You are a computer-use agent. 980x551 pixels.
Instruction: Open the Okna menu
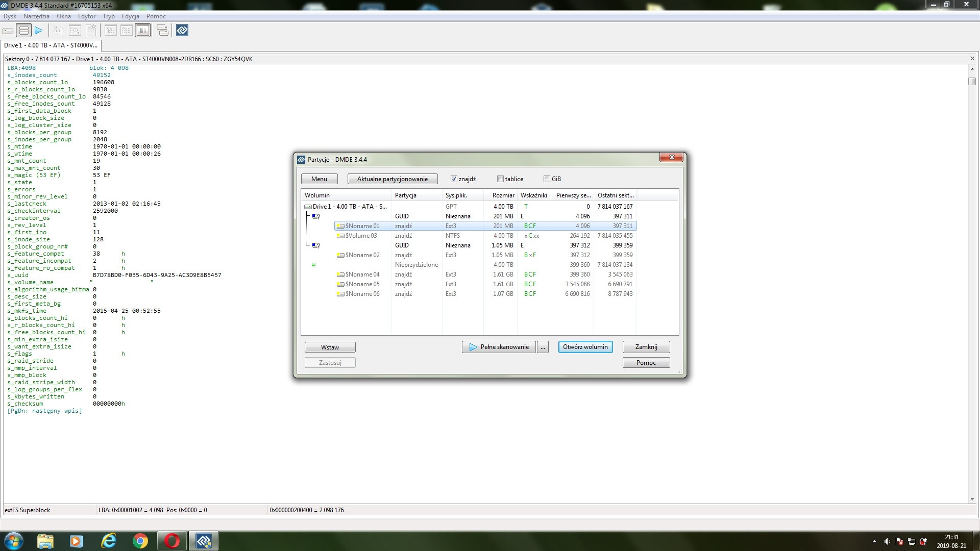[64, 16]
